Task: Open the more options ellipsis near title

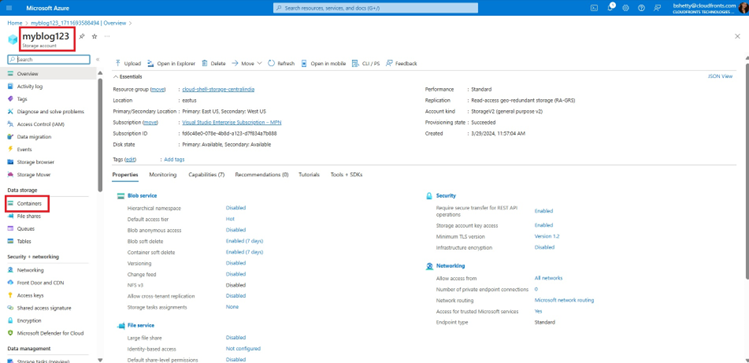Action: tap(107, 36)
